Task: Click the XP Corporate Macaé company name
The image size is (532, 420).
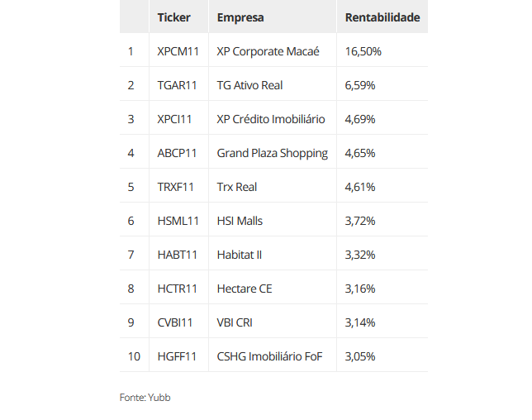Action: [268, 51]
